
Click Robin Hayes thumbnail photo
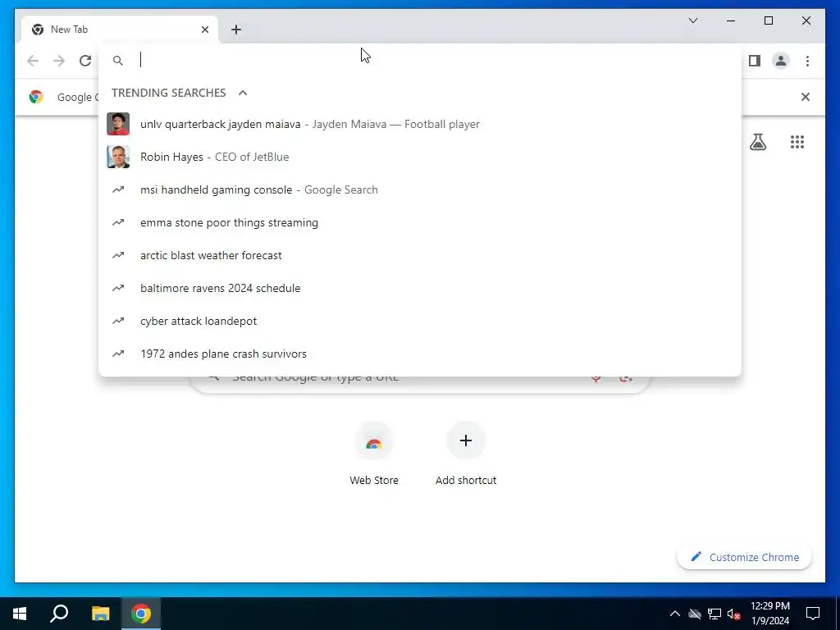pos(118,157)
